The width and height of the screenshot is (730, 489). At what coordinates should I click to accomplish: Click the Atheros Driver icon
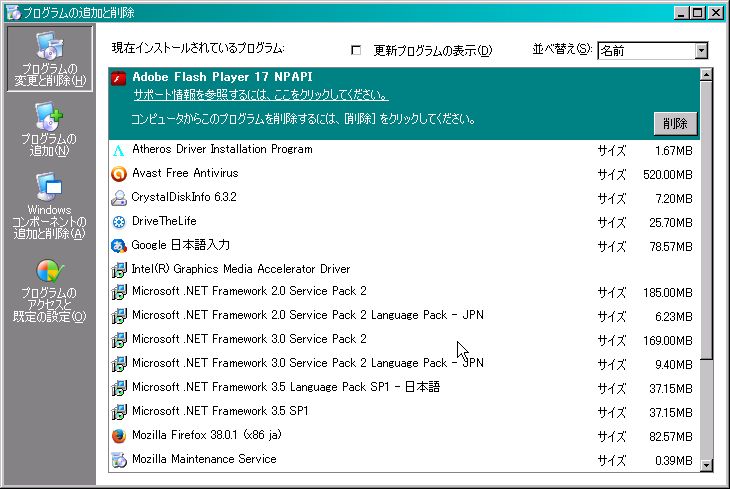click(119, 150)
